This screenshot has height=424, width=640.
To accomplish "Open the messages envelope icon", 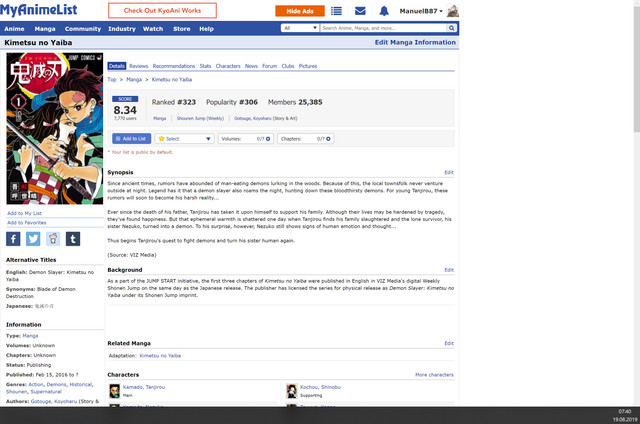I will coord(360,11).
